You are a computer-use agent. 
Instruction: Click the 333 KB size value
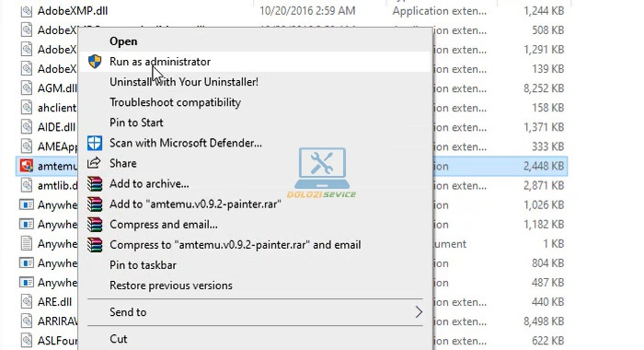(548, 146)
